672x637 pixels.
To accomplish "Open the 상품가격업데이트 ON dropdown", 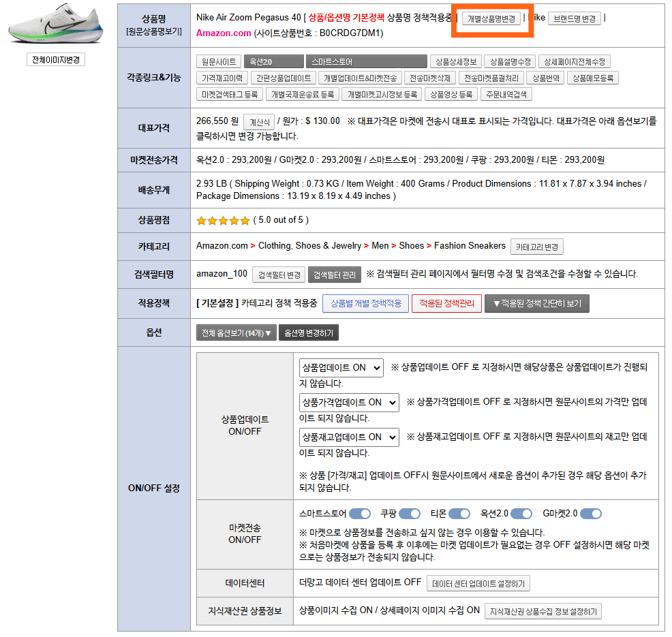I will (x=349, y=403).
